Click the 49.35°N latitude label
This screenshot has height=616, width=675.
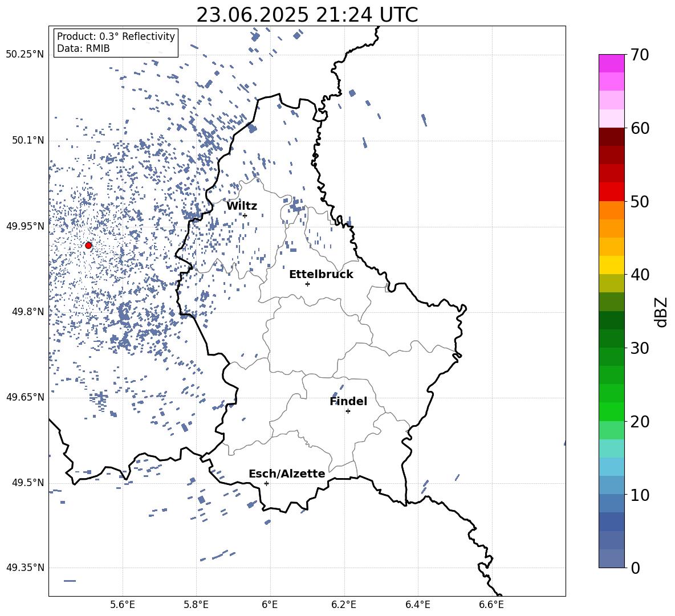tap(25, 568)
